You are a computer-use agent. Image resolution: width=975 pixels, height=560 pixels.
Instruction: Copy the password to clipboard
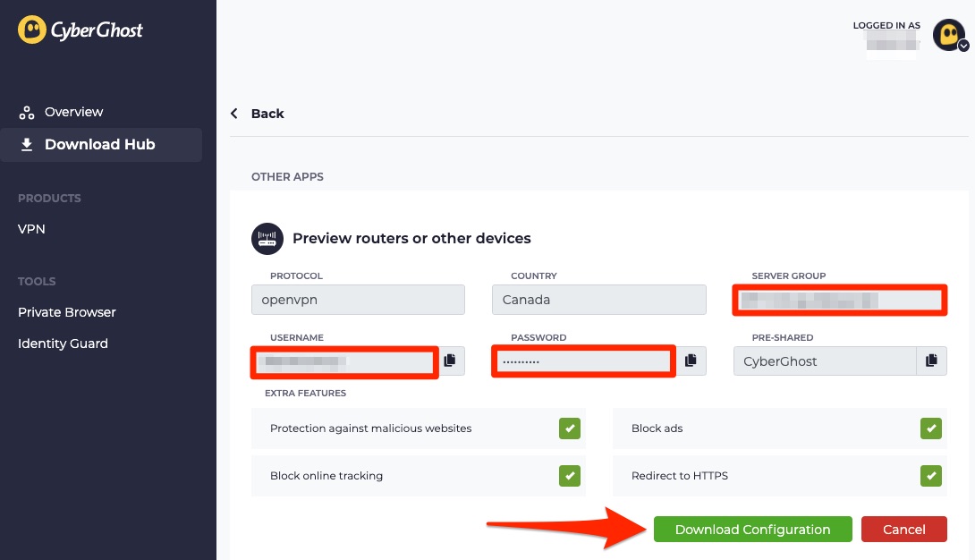tap(691, 361)
